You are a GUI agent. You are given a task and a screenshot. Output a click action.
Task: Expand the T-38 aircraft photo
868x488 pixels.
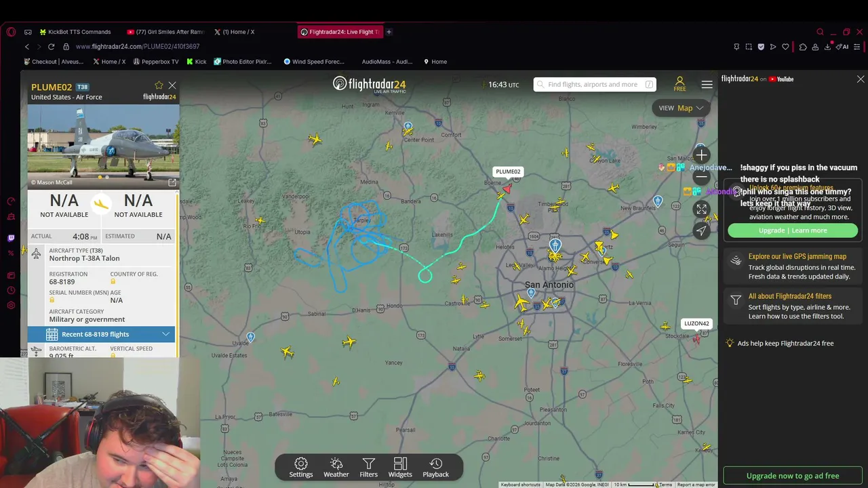pos(172,182)
